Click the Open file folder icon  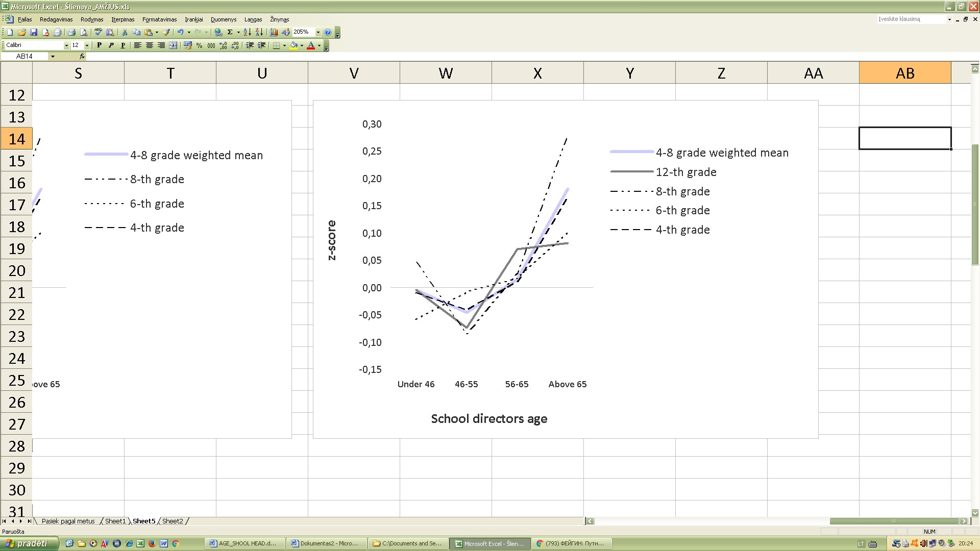click(x=22, y=32)
